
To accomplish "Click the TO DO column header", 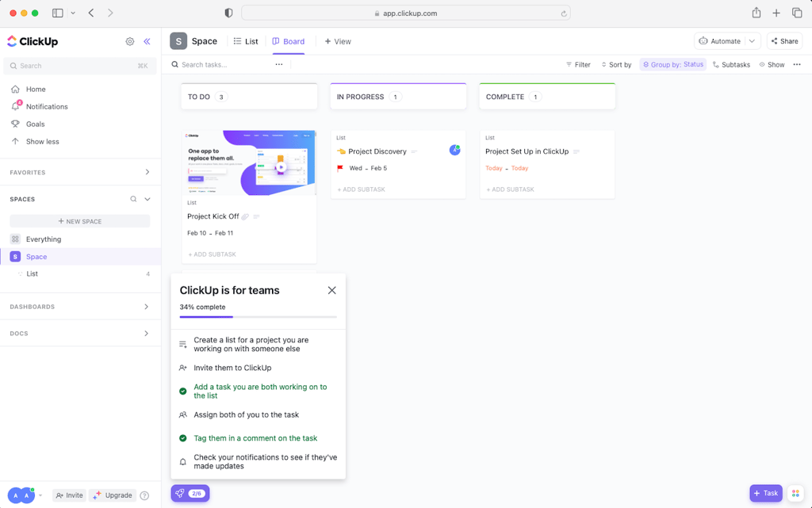I will [249, 97].
